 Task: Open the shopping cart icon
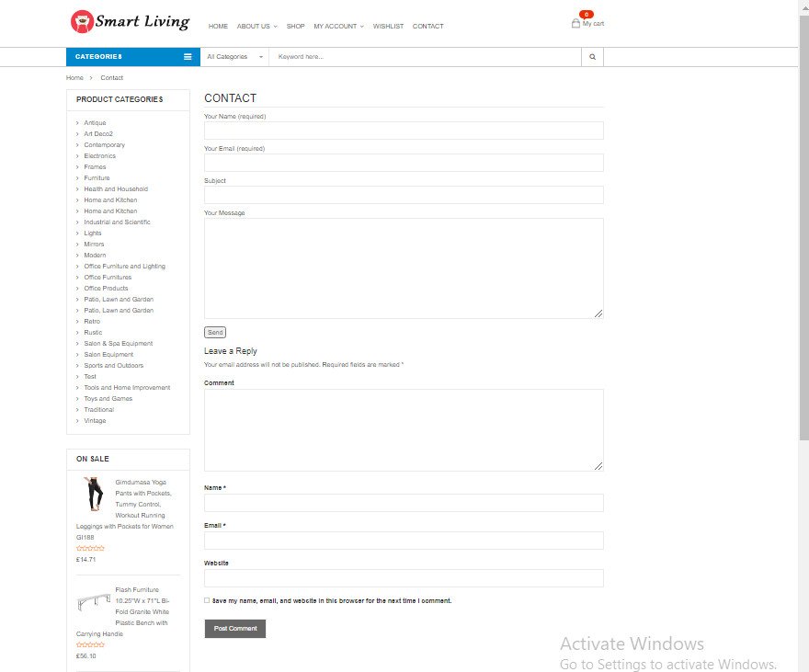tap(576, 23)
